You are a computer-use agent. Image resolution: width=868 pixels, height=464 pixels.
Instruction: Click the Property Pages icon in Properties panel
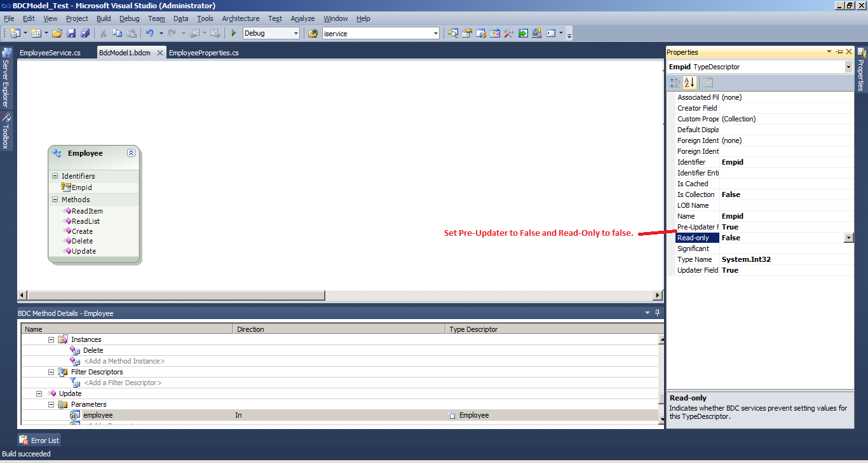(x=708, y=83)
